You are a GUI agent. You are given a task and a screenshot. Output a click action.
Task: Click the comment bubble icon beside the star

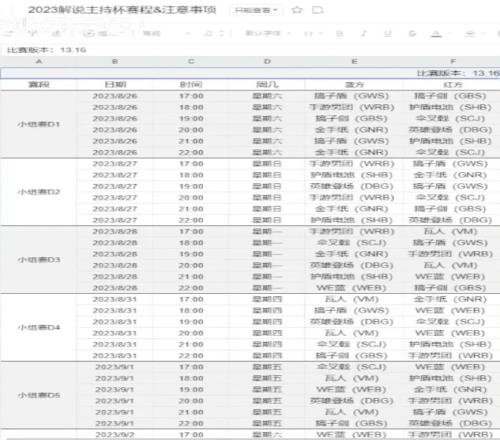coord(317,10)
